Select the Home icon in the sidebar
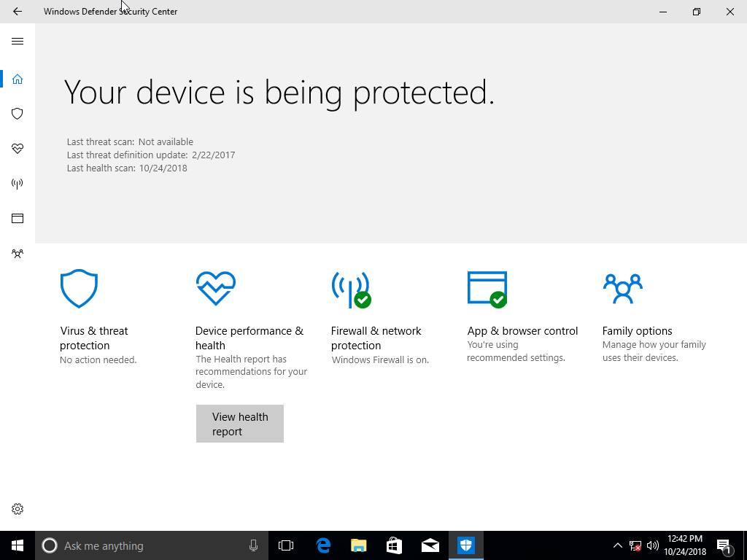 click(18, 79)
